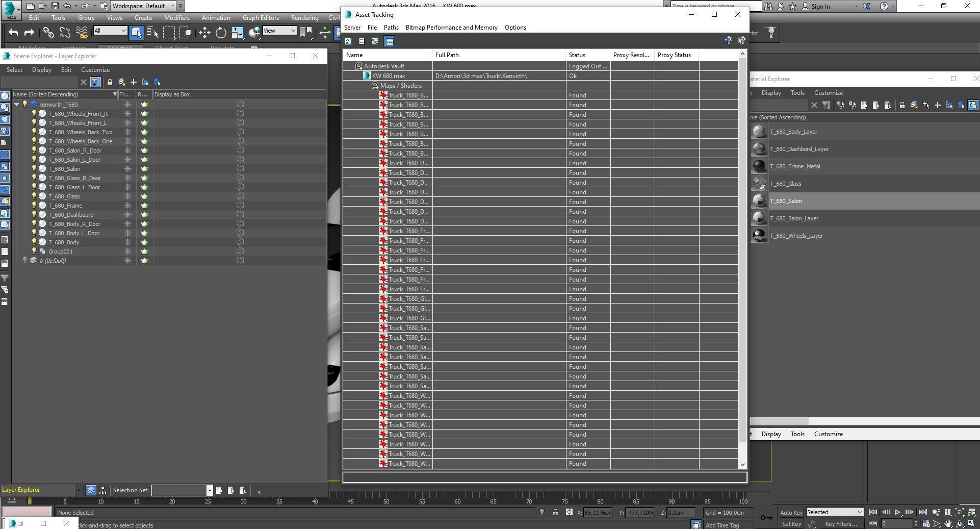Screen dimensions: 980x529
Task: Choose the Rectangular Selection Region tool
Action: (169, 33)
